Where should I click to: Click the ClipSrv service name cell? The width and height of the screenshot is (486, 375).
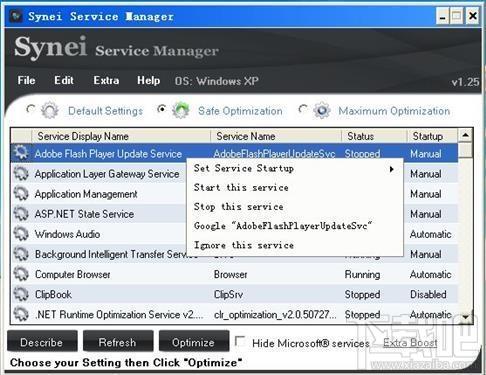[228, 294]
